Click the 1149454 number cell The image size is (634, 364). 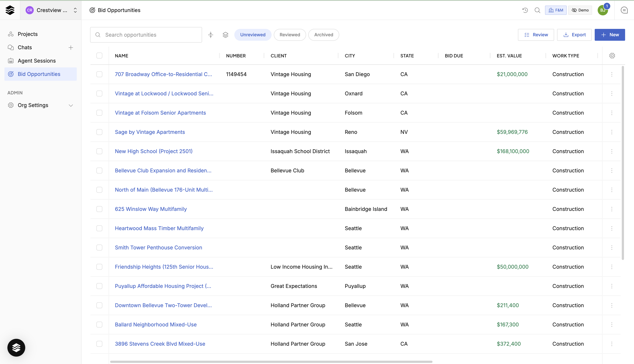pyautogui.click(x=236, y=74)
